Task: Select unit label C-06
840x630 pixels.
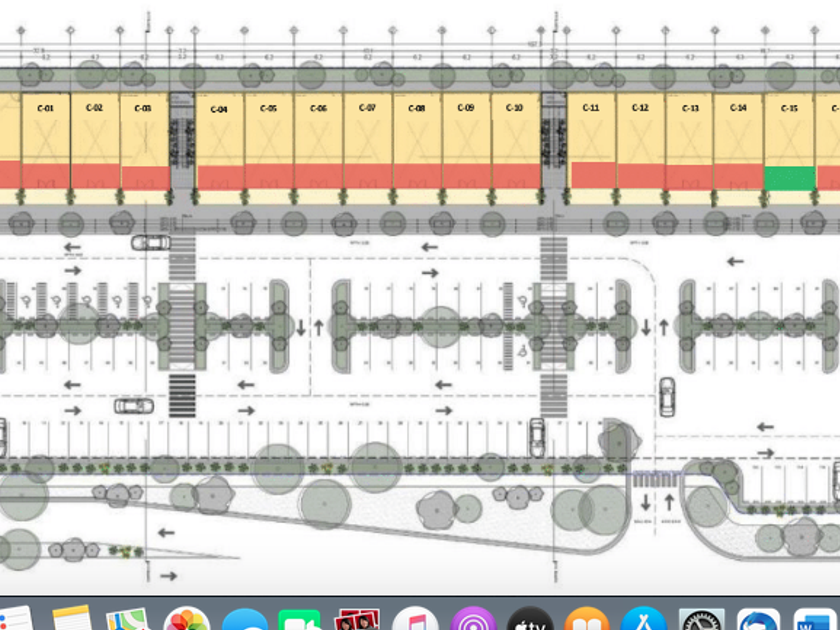Action: 318,108
